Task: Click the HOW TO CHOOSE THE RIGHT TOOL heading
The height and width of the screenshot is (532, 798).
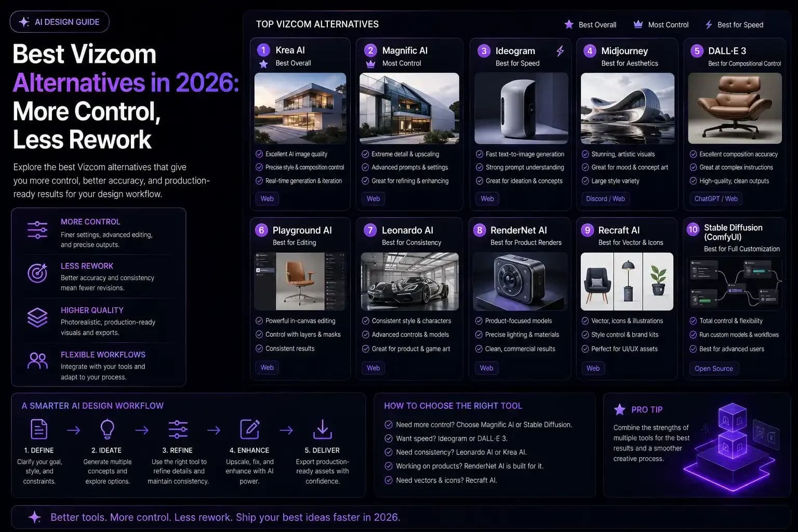Action: [453, 406]
